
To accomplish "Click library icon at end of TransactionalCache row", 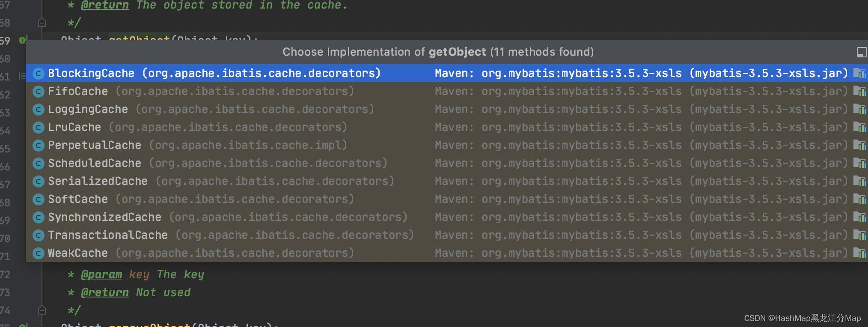I will (x=859, y=235).
